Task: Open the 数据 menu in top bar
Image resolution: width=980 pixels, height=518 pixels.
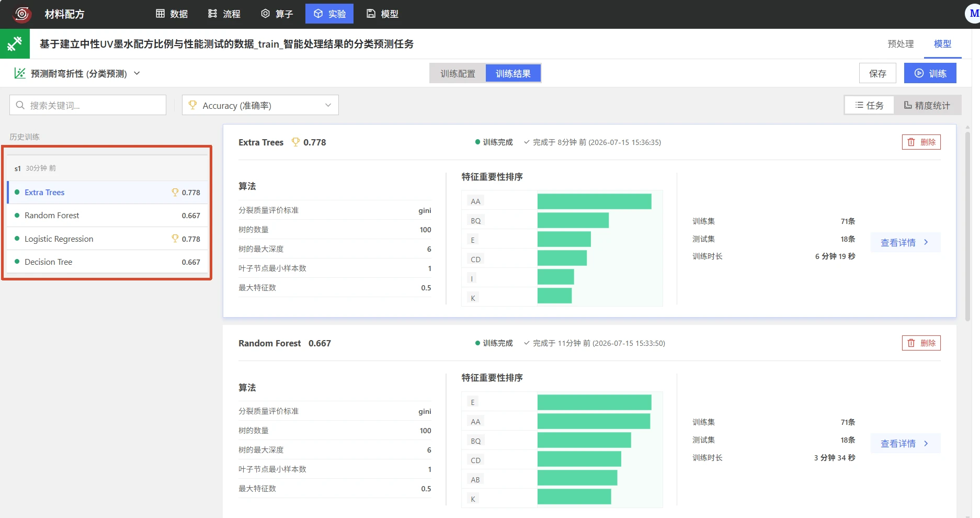Action: point(172,14)
